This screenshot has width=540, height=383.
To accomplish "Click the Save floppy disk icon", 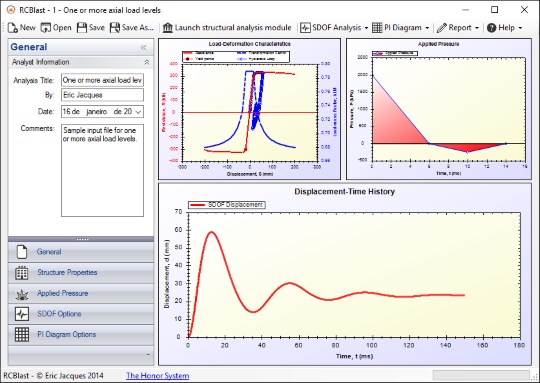I will (x=82, y=28).
